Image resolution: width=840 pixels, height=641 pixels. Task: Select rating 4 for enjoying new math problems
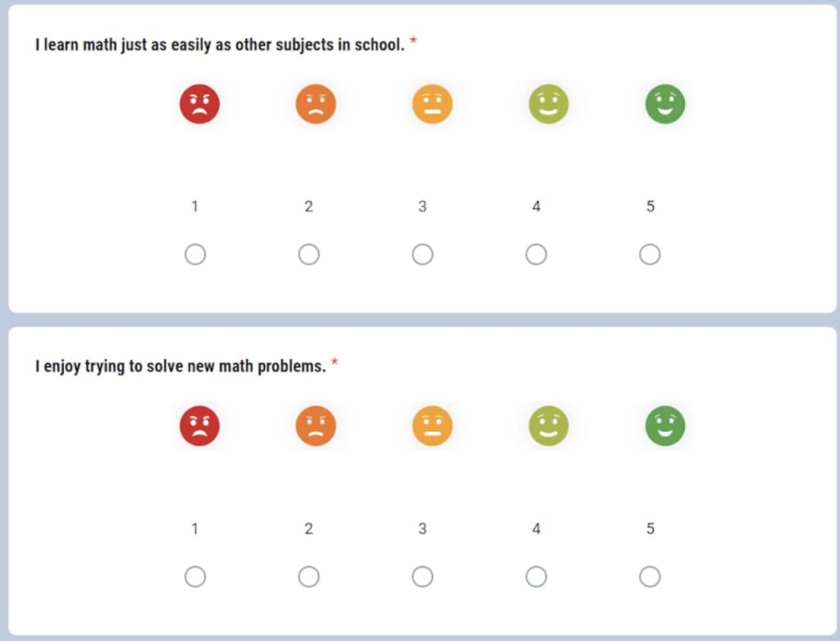[536, 577]
